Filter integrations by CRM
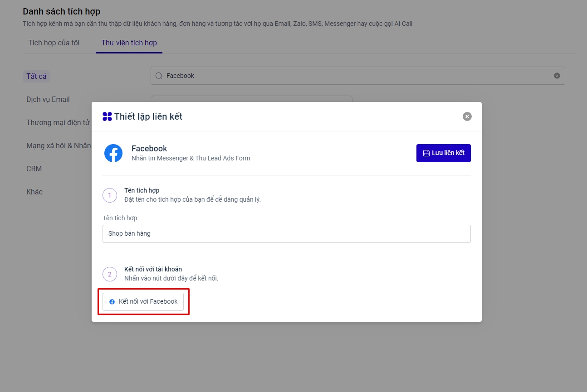Screen dimensions: 587x392 (34, 169)
